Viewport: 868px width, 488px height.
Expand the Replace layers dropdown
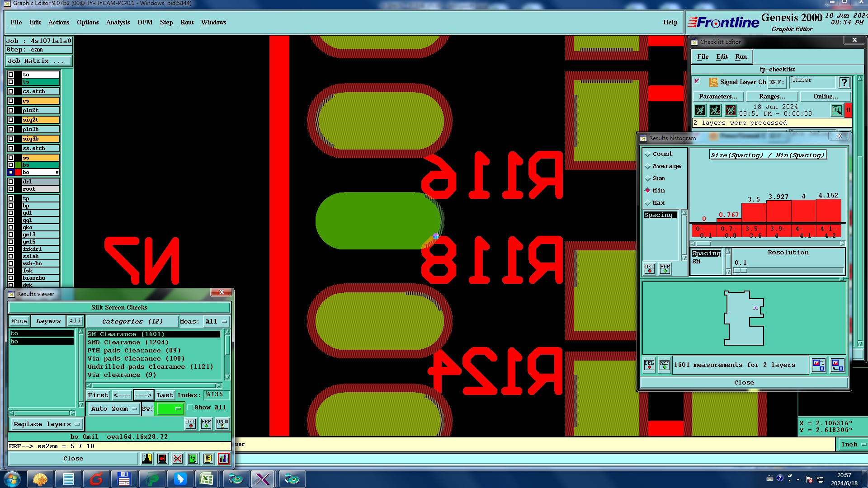tap(46, 424)
